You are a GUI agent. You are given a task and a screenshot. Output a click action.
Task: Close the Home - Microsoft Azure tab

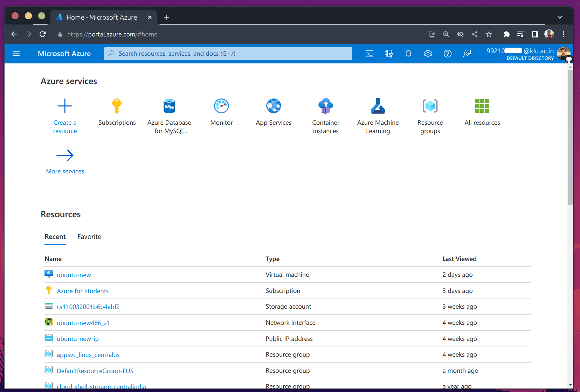150,17
